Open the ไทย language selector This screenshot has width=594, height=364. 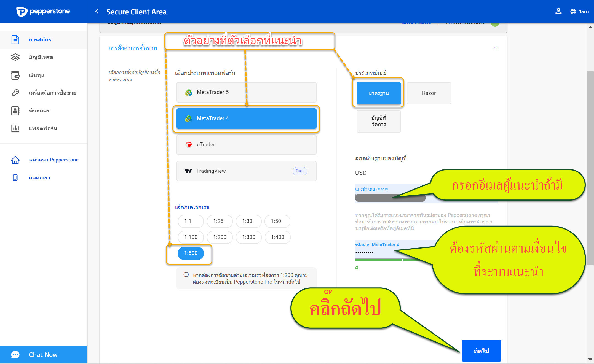coord(584,12)
